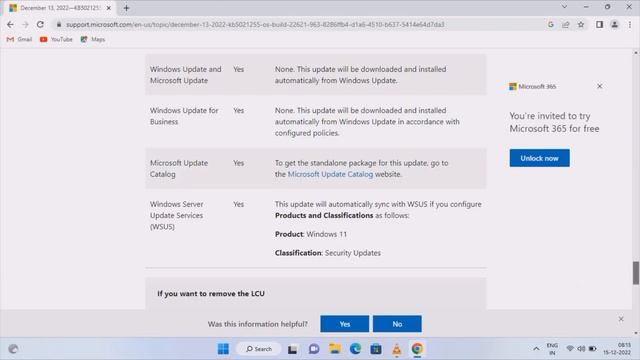This screenshot has height=360, width=640.
Task: Select the December 13, 2022 KB5021255 tab
Action: [x=60, y=8]
